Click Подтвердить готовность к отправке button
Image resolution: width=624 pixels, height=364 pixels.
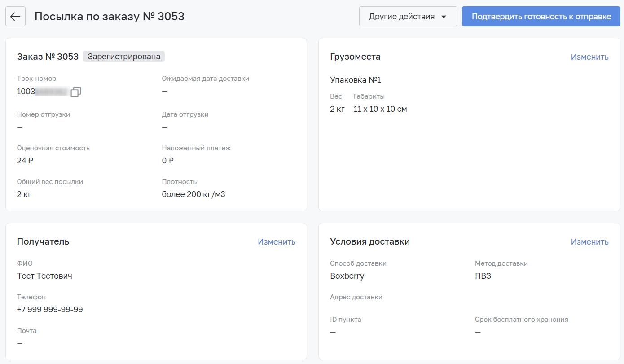click(x=541, y=17)
